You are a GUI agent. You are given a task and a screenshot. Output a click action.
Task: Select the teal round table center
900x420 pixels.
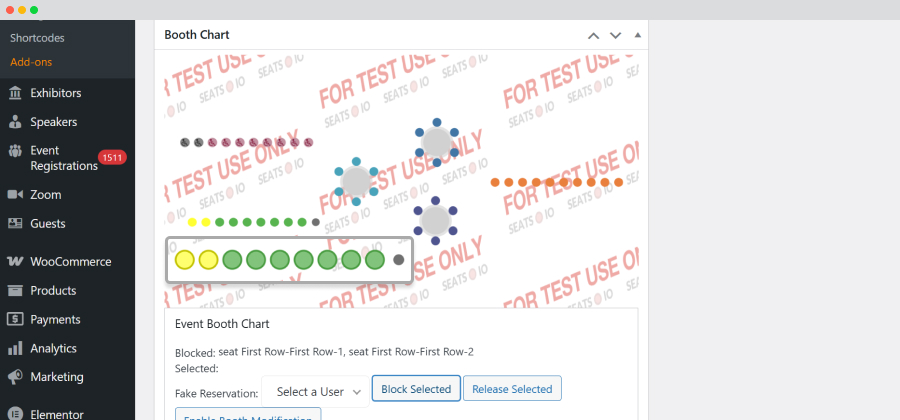[356, 181]
